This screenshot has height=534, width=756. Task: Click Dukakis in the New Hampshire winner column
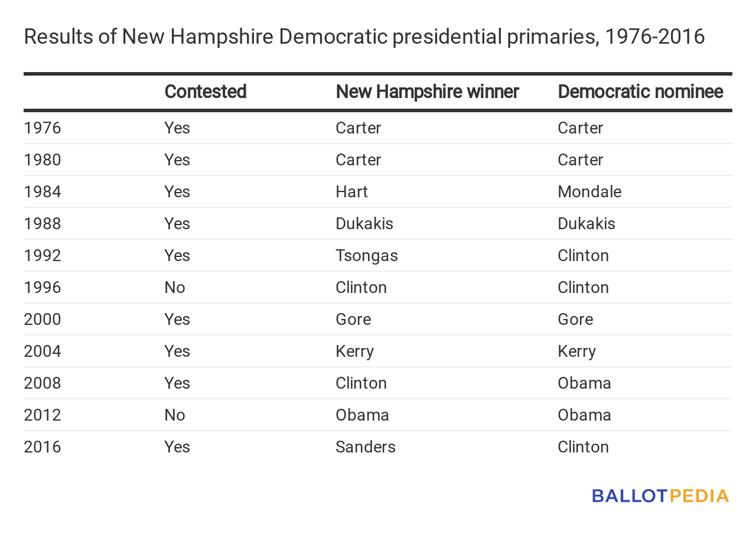pyautogui.click(x=364, y=224)
